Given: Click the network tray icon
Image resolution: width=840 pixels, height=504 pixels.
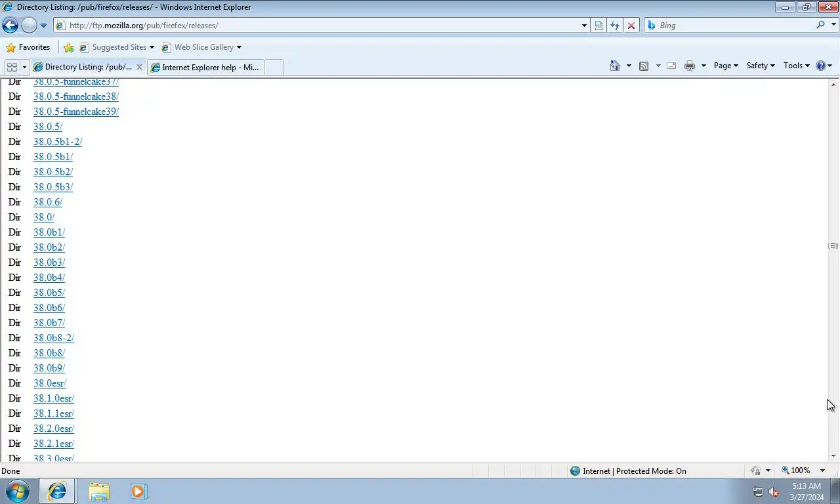Looking at the screenshot, I should tap(758, 492).
